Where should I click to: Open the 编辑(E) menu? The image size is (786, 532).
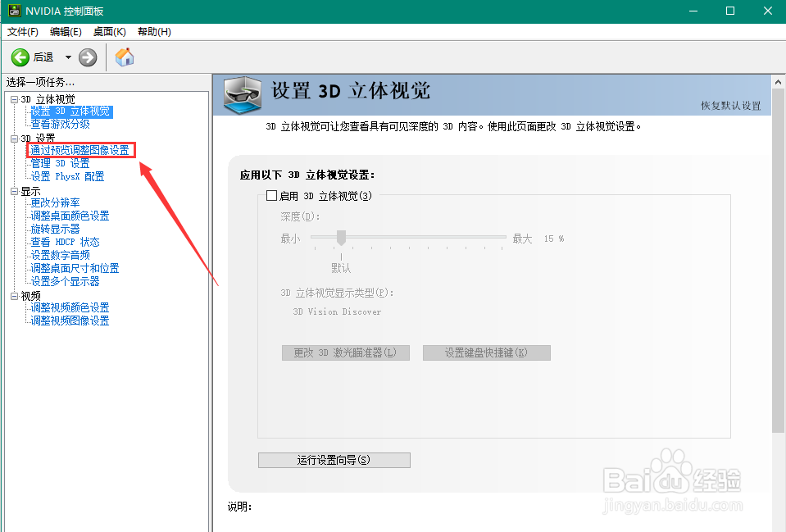66,32
